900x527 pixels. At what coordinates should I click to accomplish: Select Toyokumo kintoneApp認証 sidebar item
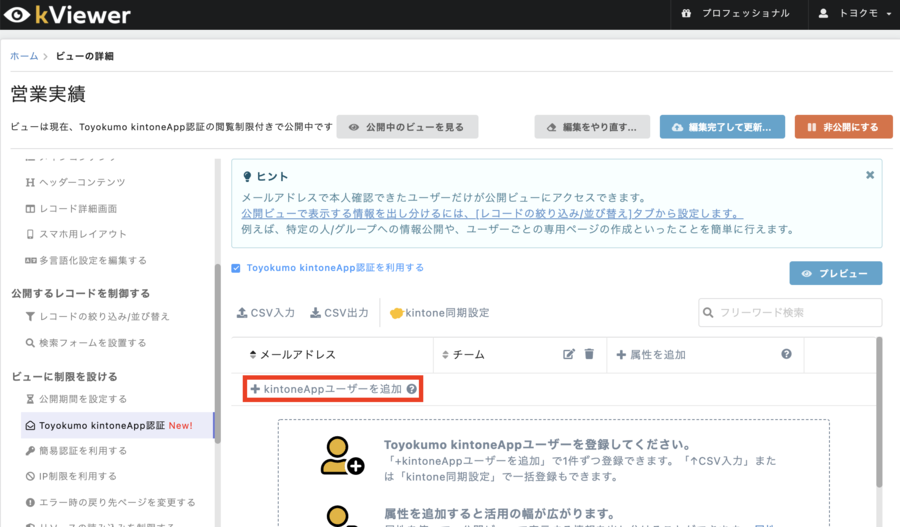click(x=117, y=425)
